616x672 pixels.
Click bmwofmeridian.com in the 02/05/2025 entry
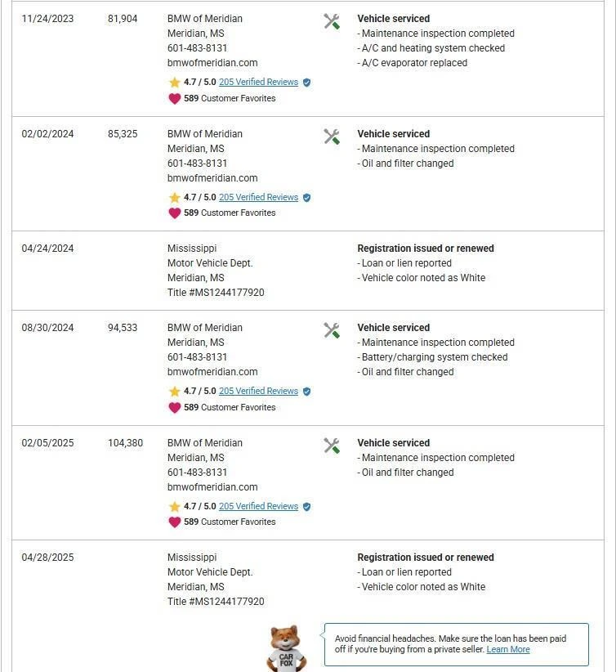coord(212,487)
